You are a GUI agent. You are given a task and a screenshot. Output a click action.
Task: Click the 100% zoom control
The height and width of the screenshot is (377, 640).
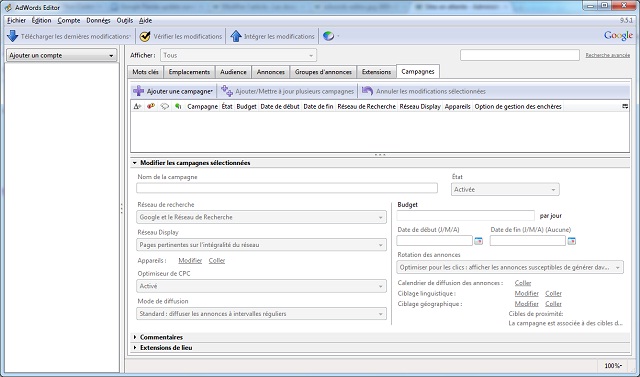pos(613,366)
